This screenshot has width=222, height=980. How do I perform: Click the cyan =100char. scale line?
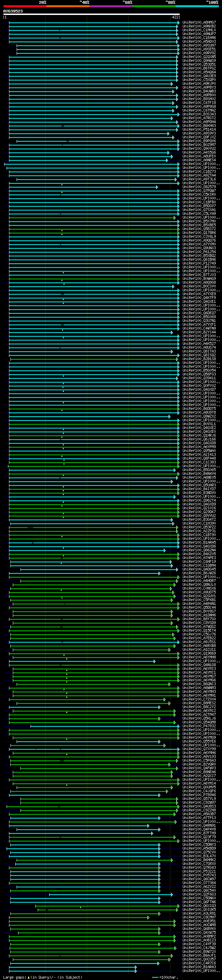(x=155, y=977)
